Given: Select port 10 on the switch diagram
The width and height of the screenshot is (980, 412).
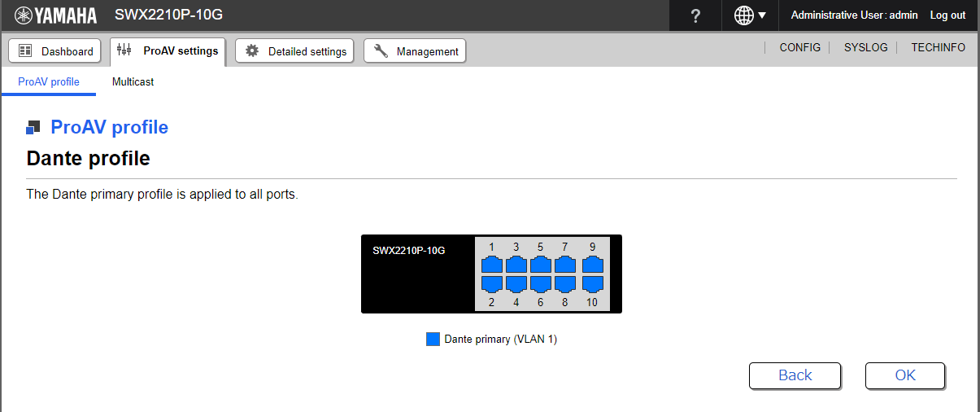Looking at the screenshot, I should pos(592,283).
